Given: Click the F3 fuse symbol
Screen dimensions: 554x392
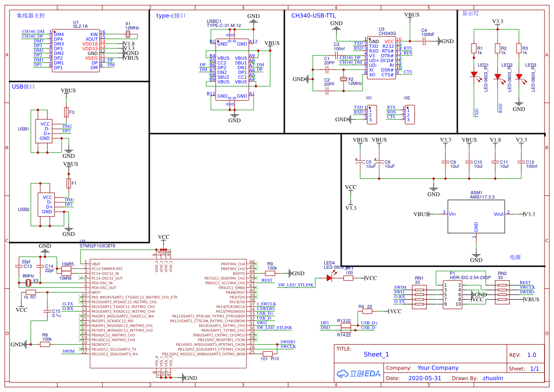Looking at the screenshot, I should 66,112.
